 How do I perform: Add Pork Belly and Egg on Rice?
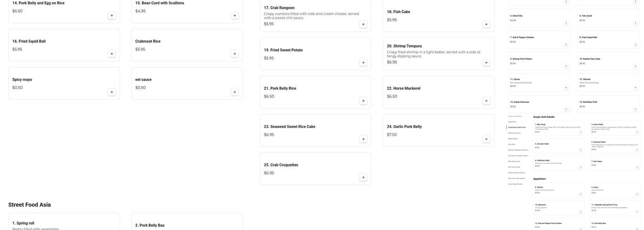click(x=111, y=15)
